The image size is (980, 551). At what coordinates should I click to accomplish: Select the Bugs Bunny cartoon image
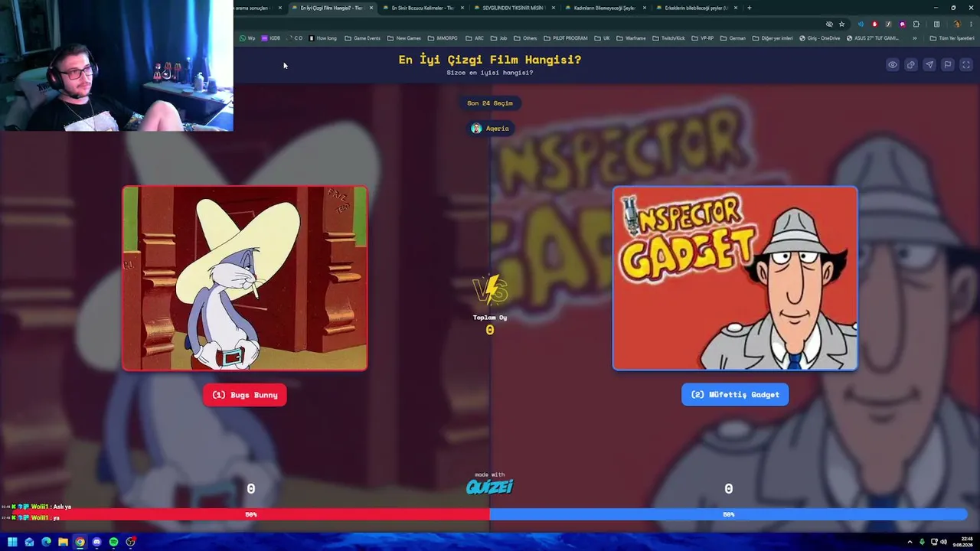coord(245,279)
